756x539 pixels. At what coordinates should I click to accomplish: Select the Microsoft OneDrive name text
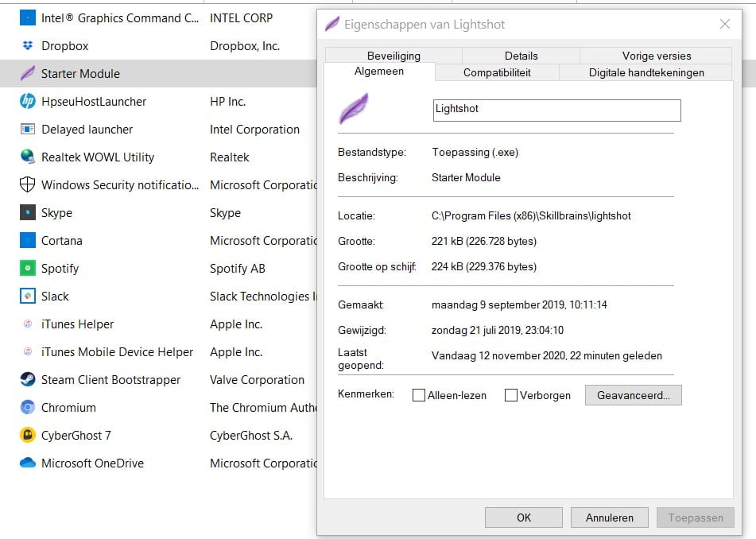(x=92, y=463)
